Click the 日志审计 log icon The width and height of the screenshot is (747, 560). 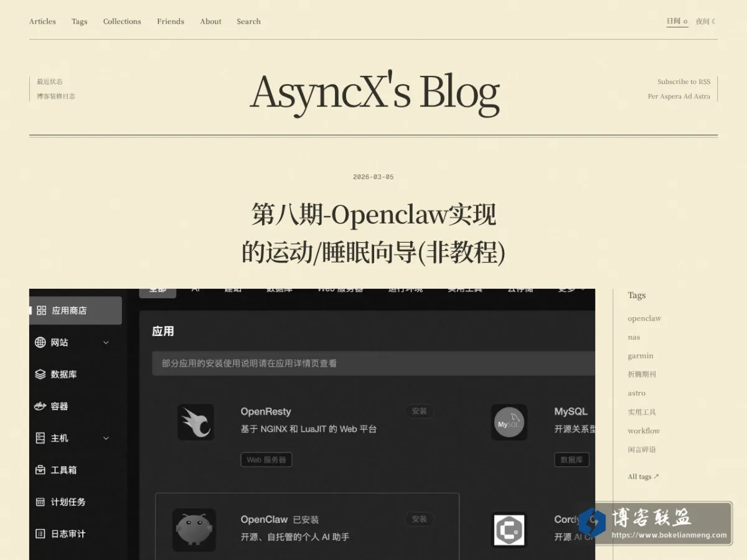coord(40,533)
